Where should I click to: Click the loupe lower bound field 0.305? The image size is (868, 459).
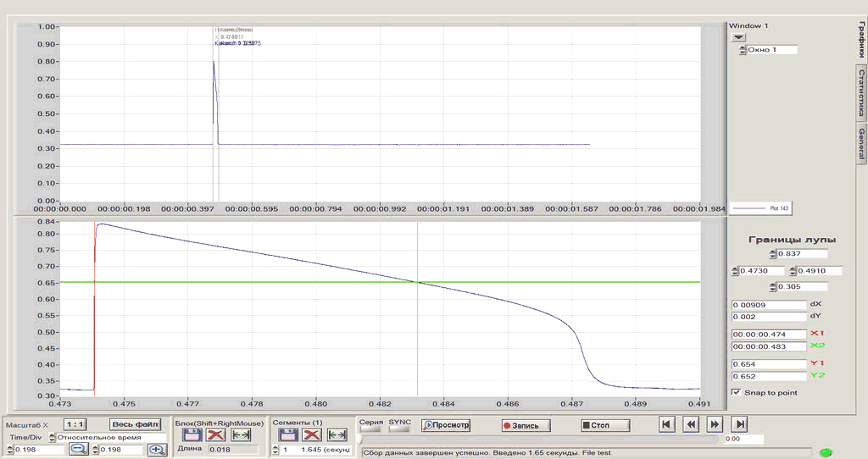802,286
